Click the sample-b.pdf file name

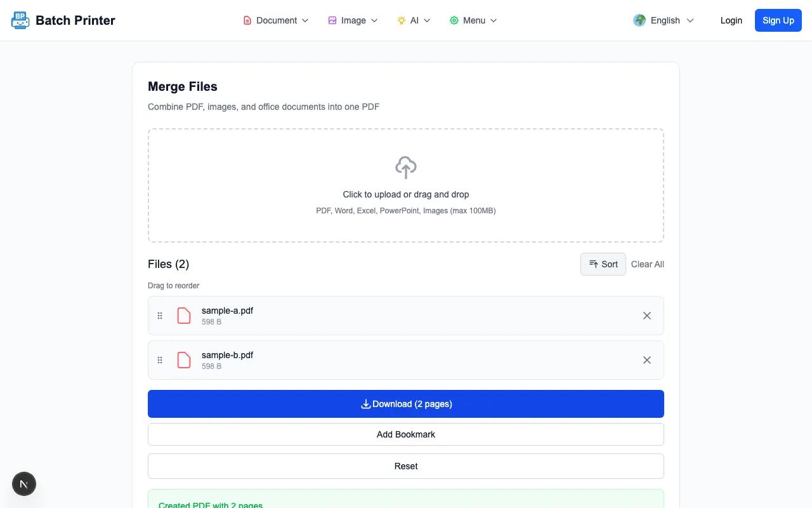(x=227, y=355)
